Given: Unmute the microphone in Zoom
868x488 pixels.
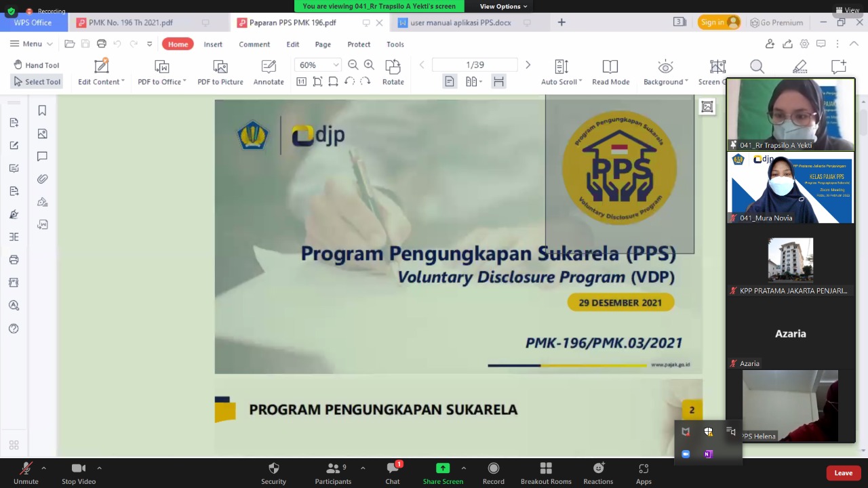Looking at the screenshot, I should click(x=26, y=472).
